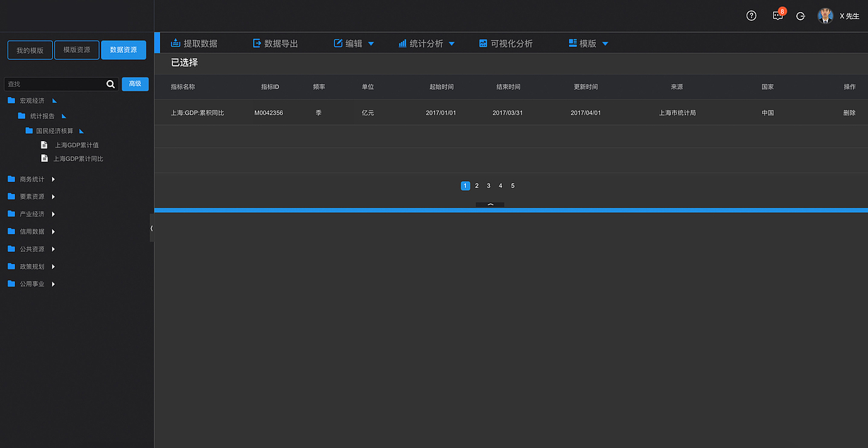Select 上海GDP累计值 tree item label
Viewport: 868px width, 448px height.
pos(77,145)
